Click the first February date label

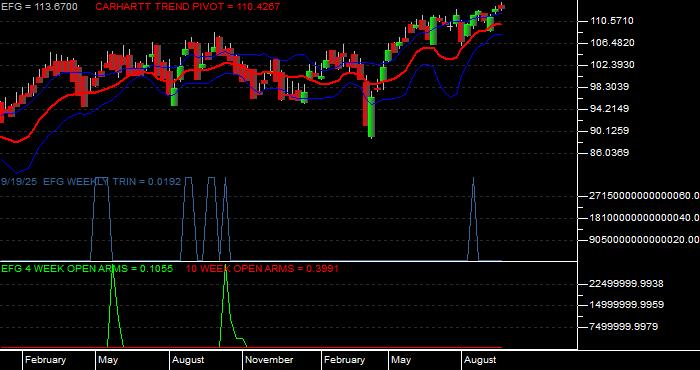pyautogui.click(x=46, y=360)
